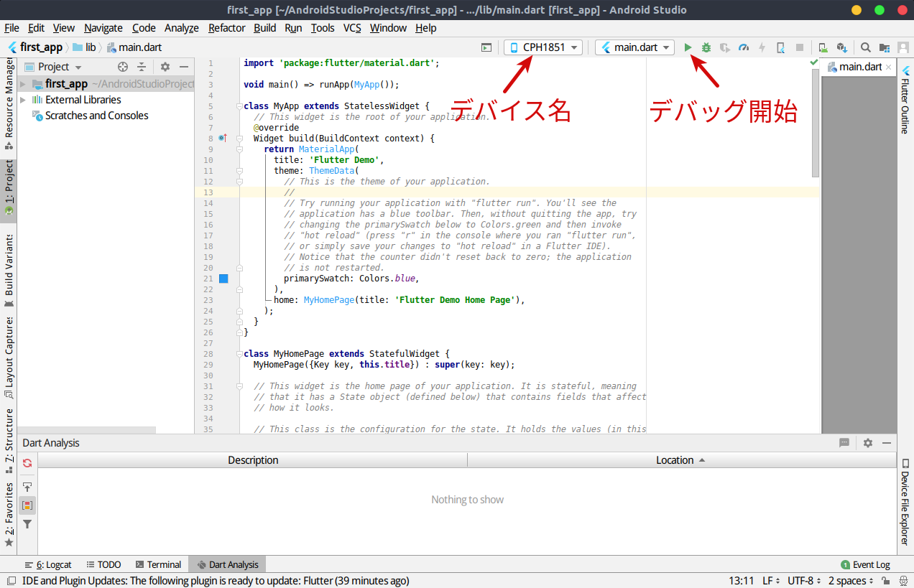Image resolution: width=914 pixels, height=588 pixels.
Task: Open the SDK Manager icon
Action: [x=842, y=47]
